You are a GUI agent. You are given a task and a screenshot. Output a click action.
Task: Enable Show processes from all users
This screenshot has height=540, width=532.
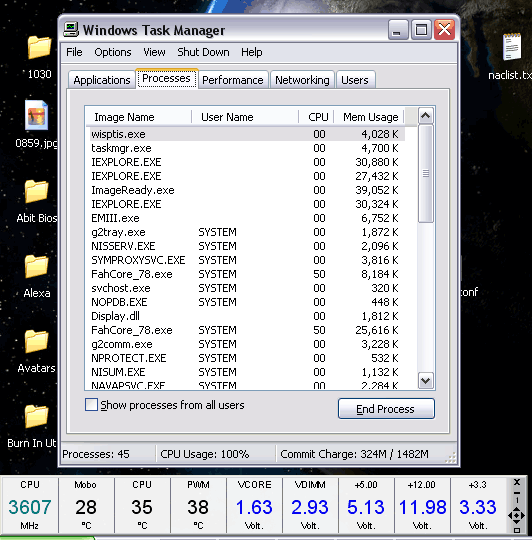[91, 404]
